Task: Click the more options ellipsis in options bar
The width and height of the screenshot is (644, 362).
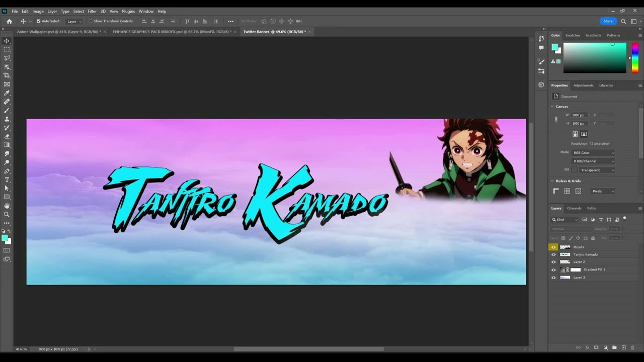Action: point(230,21)
